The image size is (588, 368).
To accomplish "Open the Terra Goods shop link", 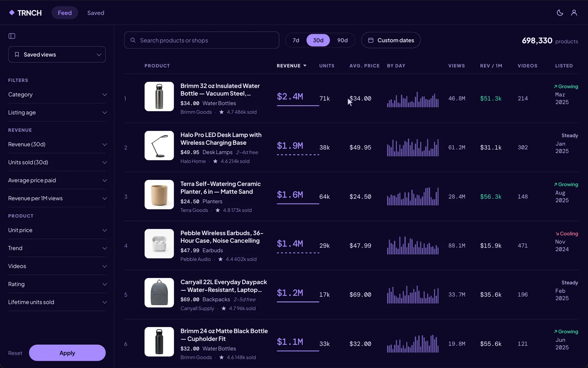I will click(x=194, y=210).
